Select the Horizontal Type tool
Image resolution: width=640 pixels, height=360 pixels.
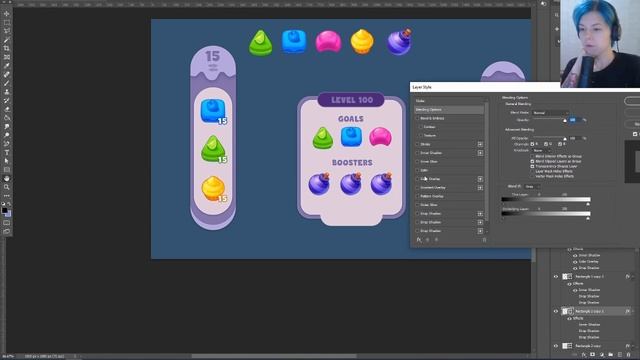pyautogui.click(x=7, y=152)
